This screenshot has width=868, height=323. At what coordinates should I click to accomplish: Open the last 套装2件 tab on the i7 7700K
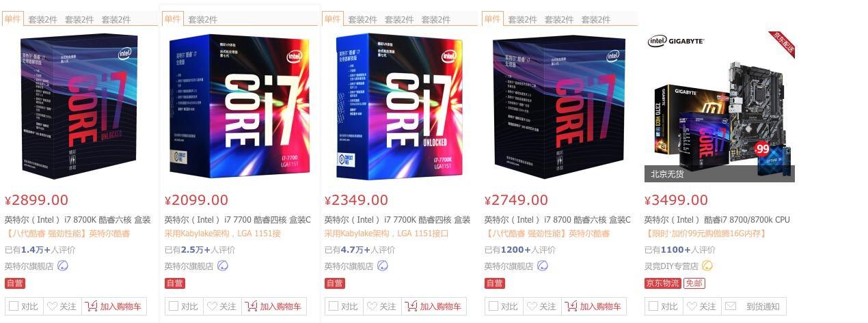(x=436, y=19)
